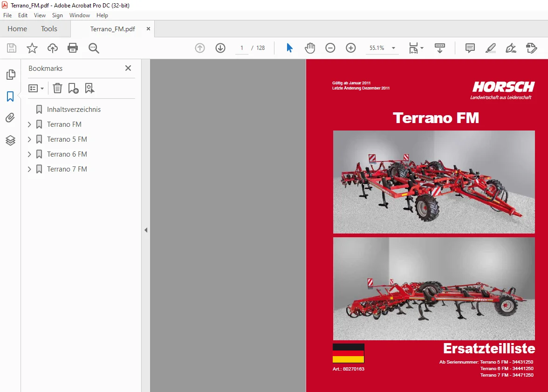548x392 pixels.
Task: Bookmark file with star icon
Action: pos(32,48)
